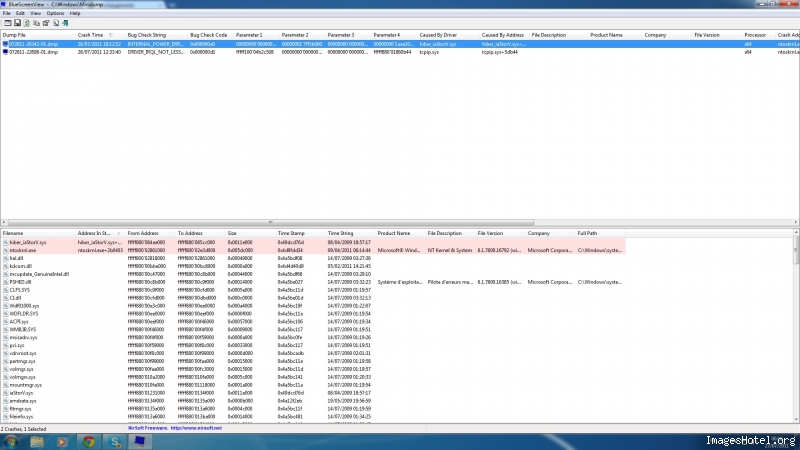The height and width of the screenshot is (450, 800).
Task: Sort lower pane by Time Stamp header
Action: (x=300, y=233)
